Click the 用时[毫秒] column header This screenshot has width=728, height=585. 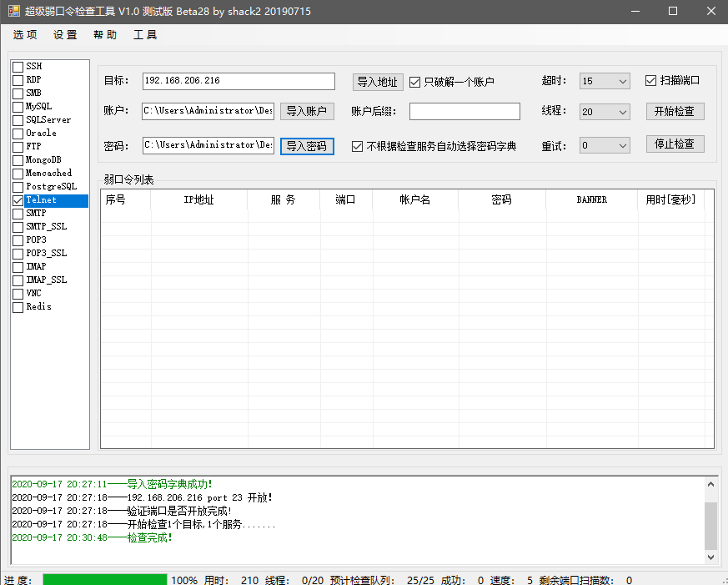coord(671,199)
